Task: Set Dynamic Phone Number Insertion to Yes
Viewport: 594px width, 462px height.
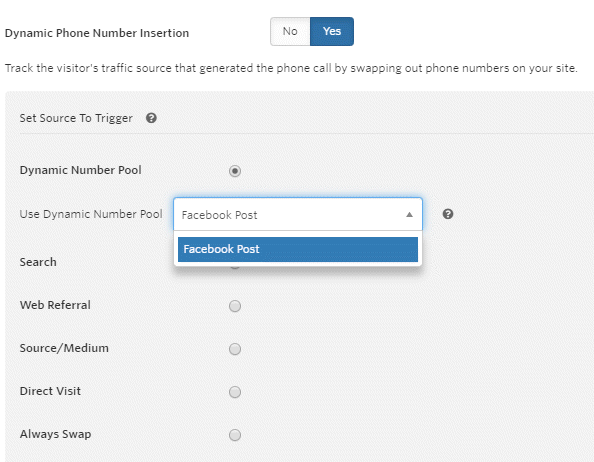Action: click(332, 31)
